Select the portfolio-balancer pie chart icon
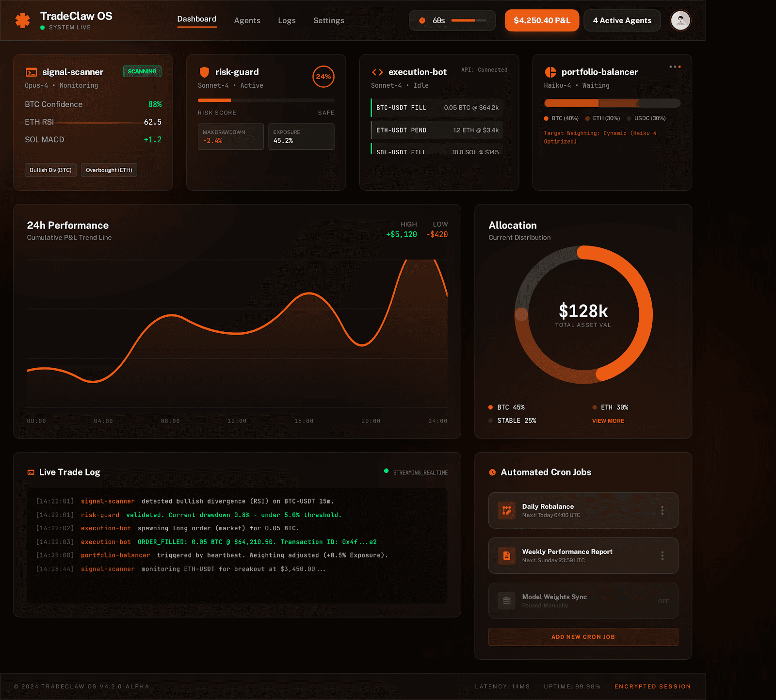This screenshot has height=700, width=776. [x=550, y=72]
